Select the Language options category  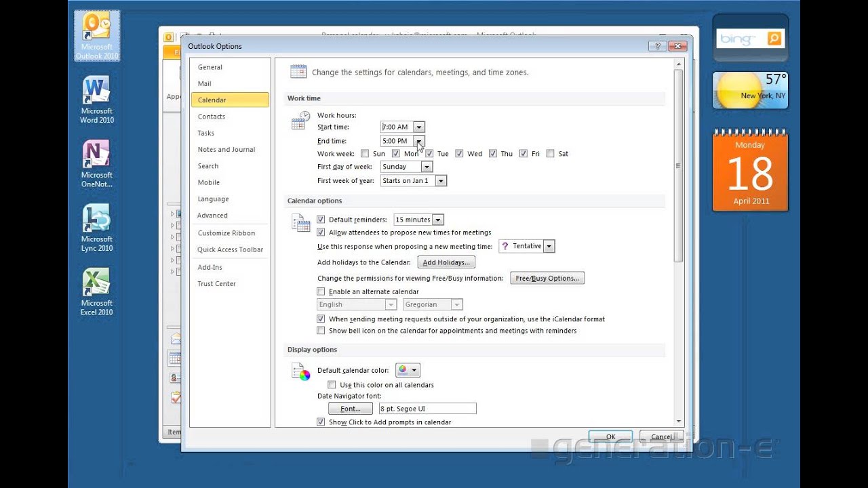[x=229, y=199]
